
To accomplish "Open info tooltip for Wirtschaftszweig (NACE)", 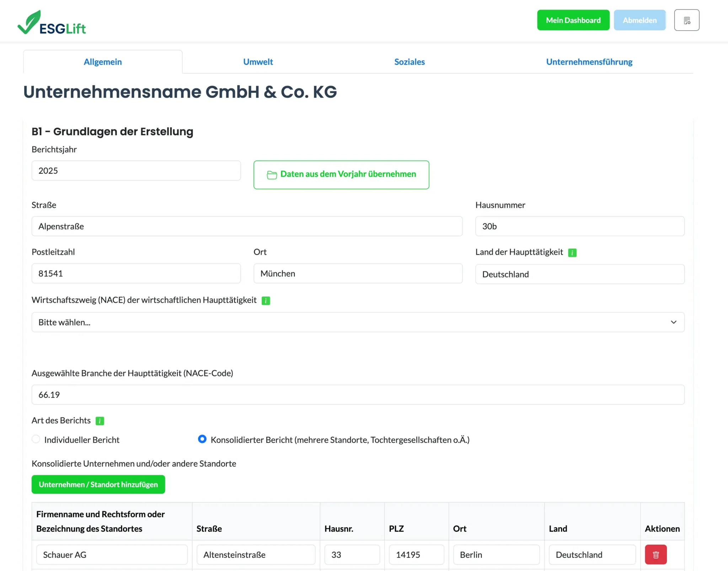I will (266, 300).
